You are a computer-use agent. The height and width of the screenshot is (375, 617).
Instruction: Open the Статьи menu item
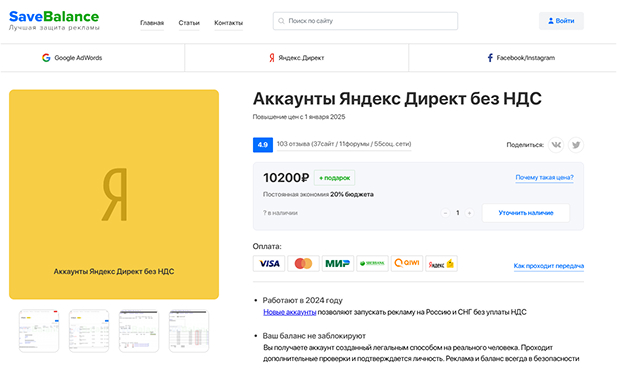[189, 23]
